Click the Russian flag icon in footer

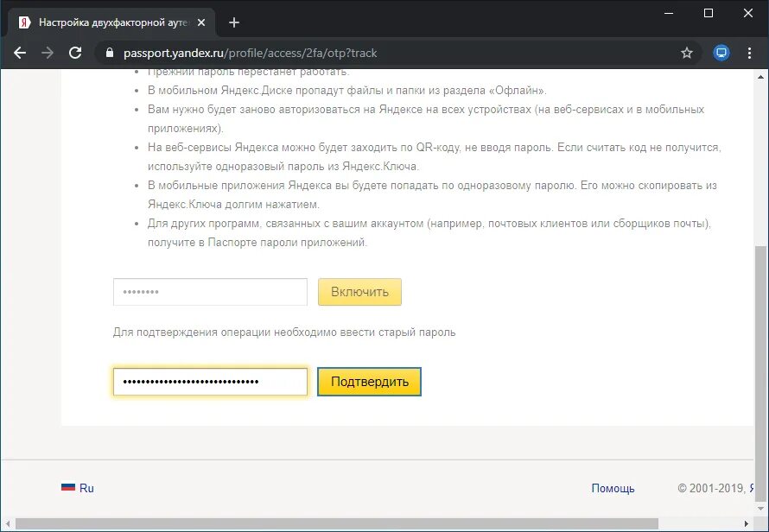[x=68, y=487]
